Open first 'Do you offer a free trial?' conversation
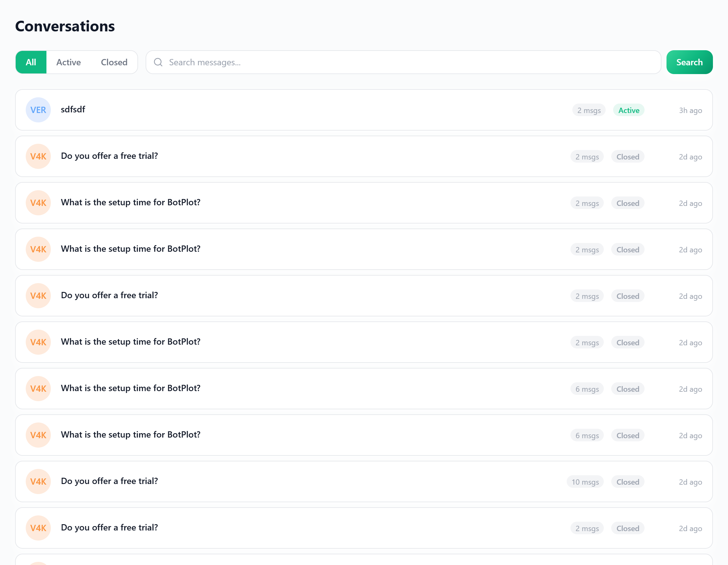Screen dimensions: 728x565 [109, 156]
